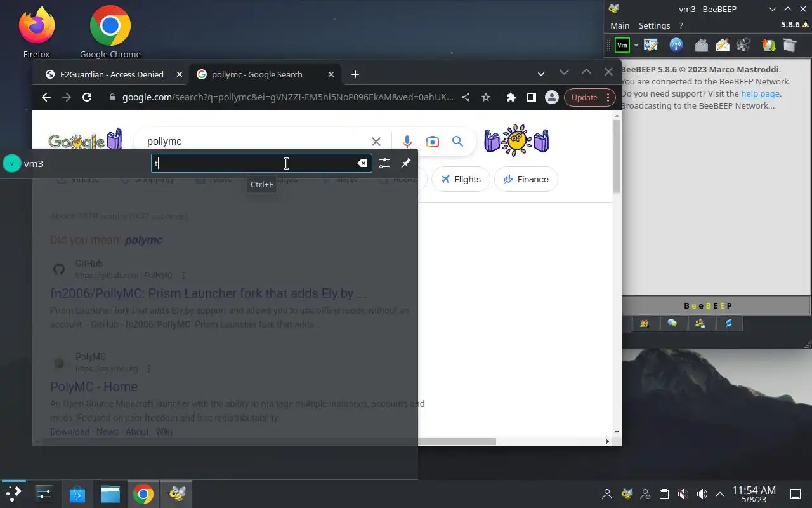Open the Chrome profile avatar
Screen dimensions: 812x508
pos(552,97)
